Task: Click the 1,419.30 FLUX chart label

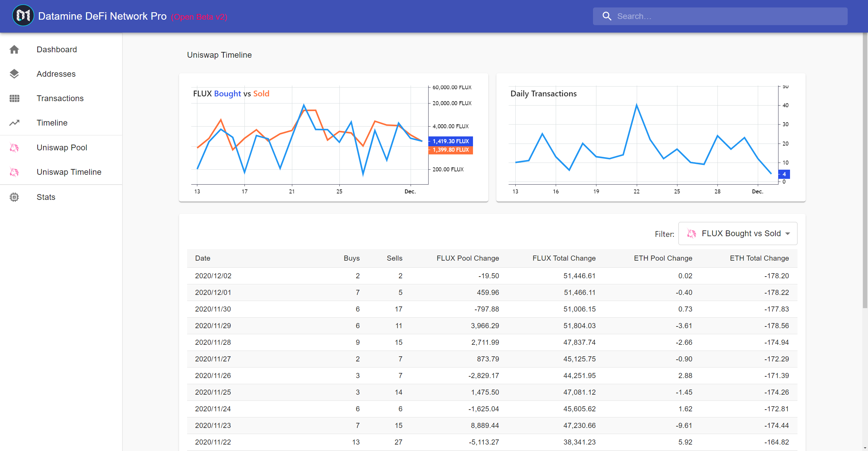Action: (451, 141)
